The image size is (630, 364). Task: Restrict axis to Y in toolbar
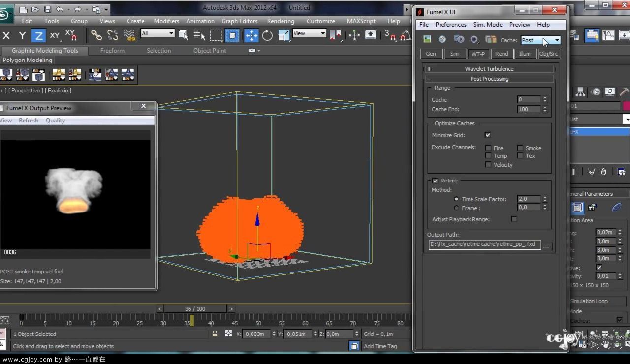click(22, 35)
